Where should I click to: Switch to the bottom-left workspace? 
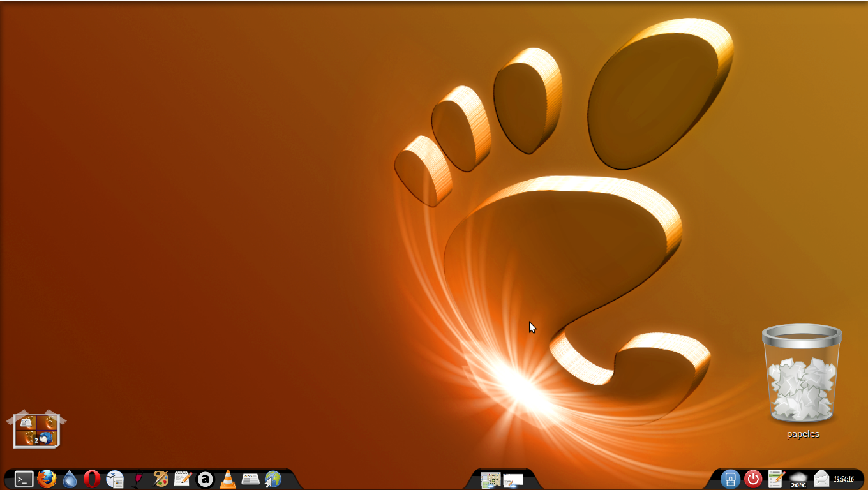coord(26,438)
